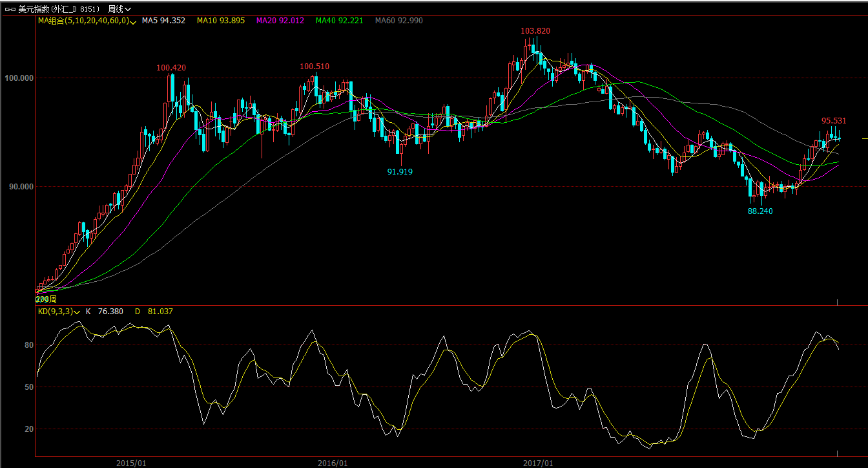
Task: Click the 100.420 peak price label
Action: click(171, 68)
